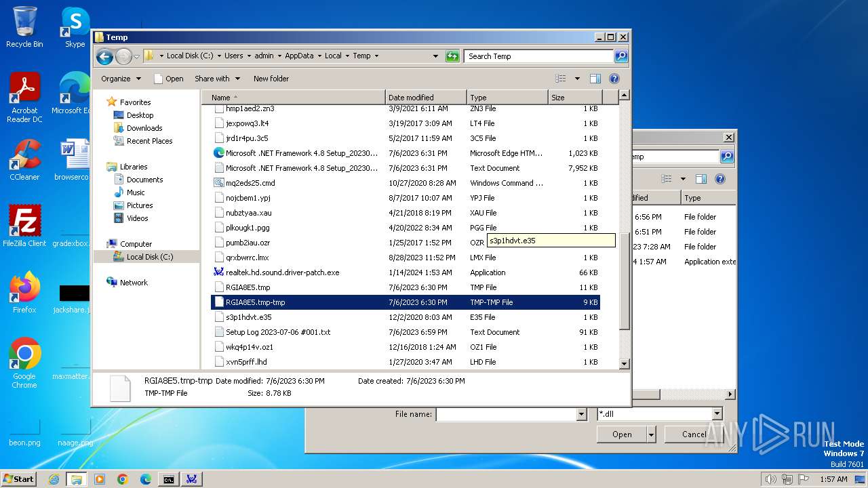The width and height of the screenshot is (868, 488).
Task: Click the help question mark icon
Action: tap(614, 79)
